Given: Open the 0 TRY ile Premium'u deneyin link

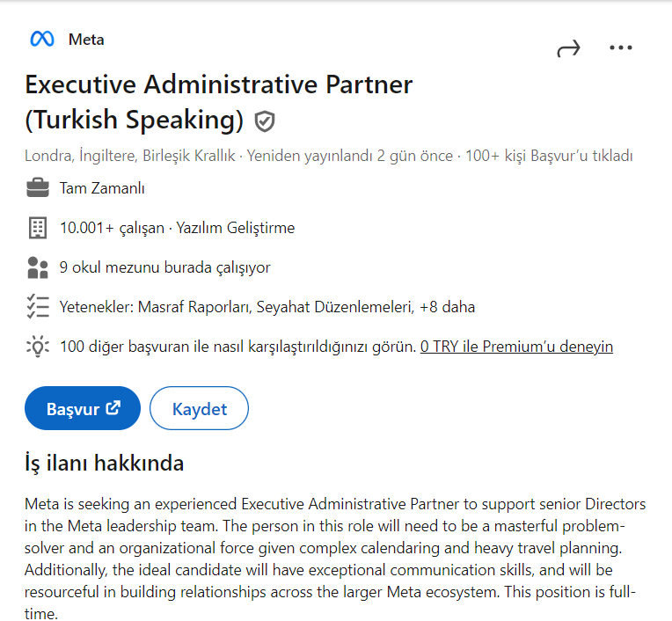Looking at the screenshot, I should tap(516, 347).
